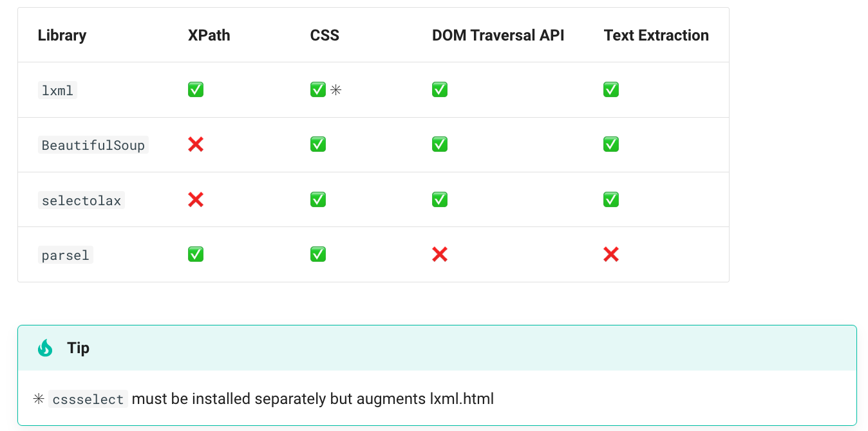
Task: Click the green checkmark for lxml Text Extraction
Action: click(x=611, y=90)
